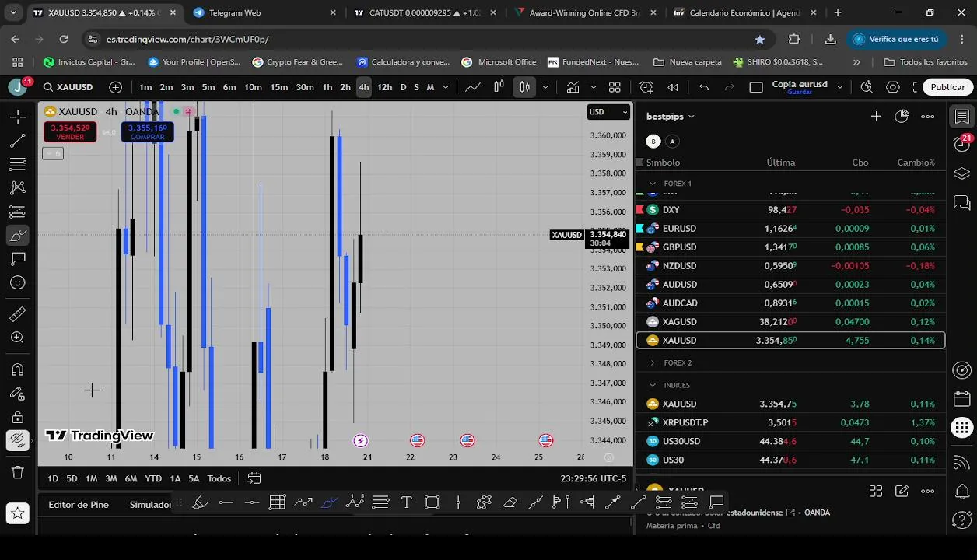Open the 23:29:56 UTC-5 timezone menu
Viewport: 977px width, 560px height.
[x=593, y=478]
